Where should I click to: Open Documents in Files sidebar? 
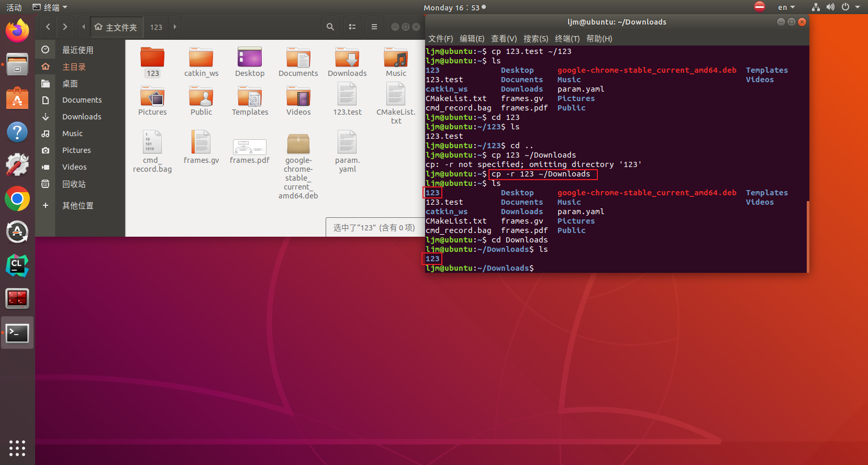pyautogui.click(x=80, y=100)
